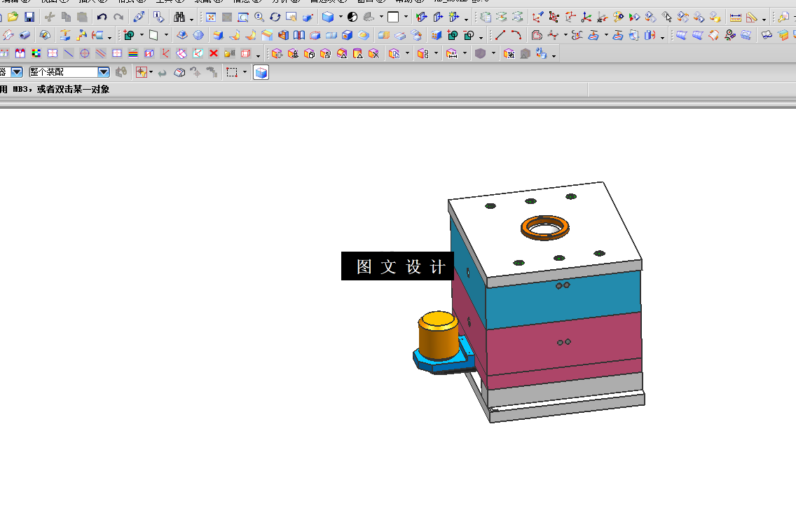796x532 pixels.
Task: Choose the shaded cube rendering style
Action: click(x=328, y=18)
